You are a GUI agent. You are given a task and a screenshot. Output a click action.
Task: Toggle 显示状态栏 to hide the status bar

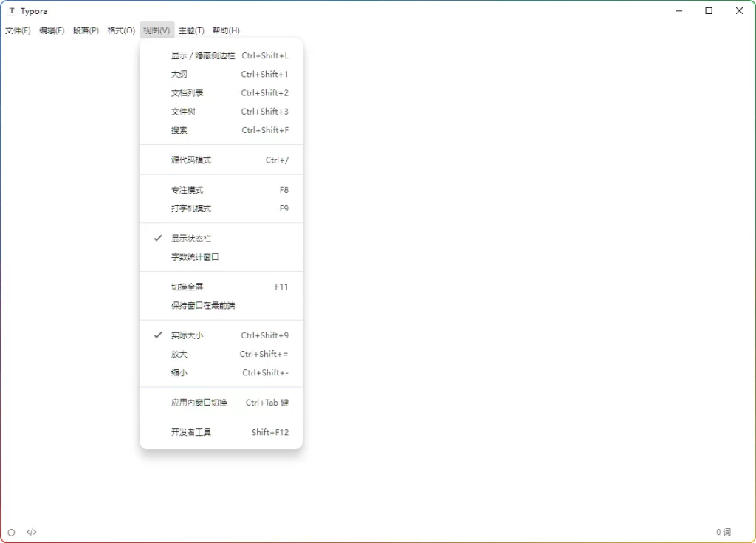tap(190, 237)
